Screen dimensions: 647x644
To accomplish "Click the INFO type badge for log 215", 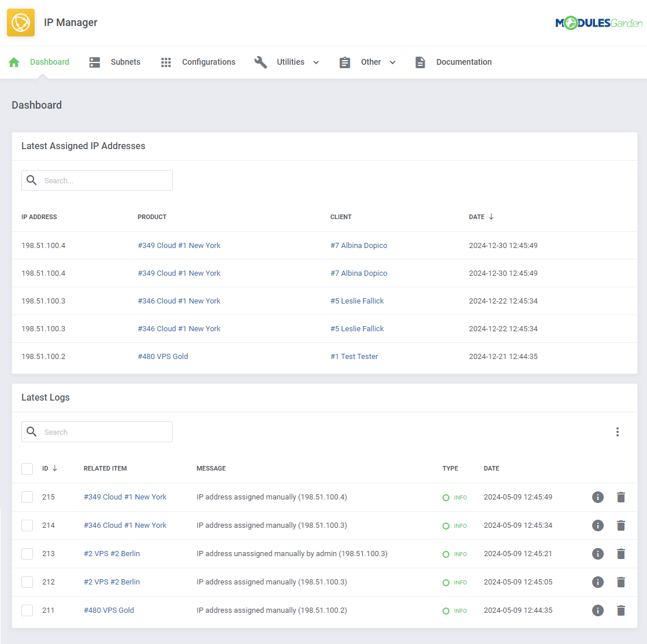I will tap(455, 497).
